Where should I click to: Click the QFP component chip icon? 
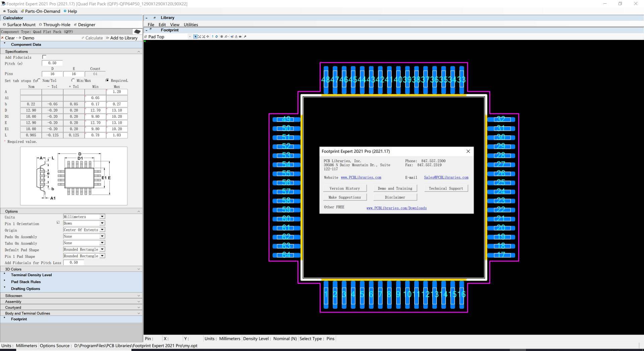(x=137, y=32)
